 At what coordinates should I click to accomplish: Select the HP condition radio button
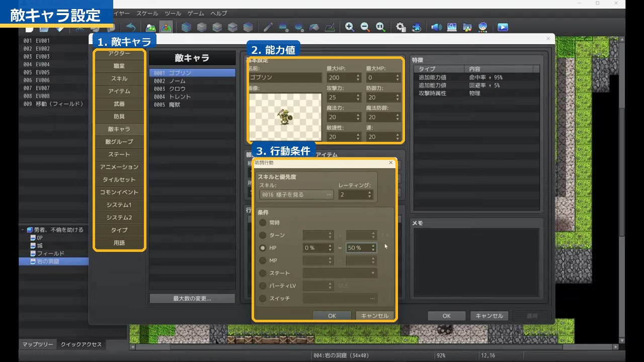pyautogui.click(x=263, y=248)
